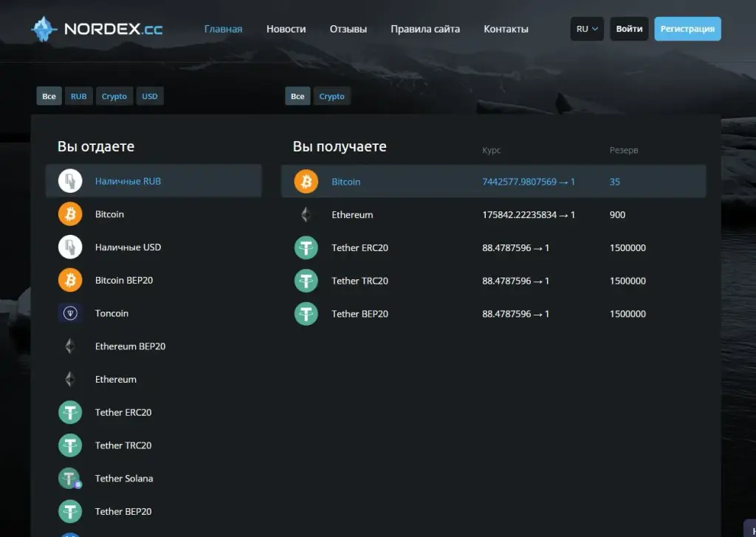
Task: Select Ethereum label in receive list
Action: point(352,215)
